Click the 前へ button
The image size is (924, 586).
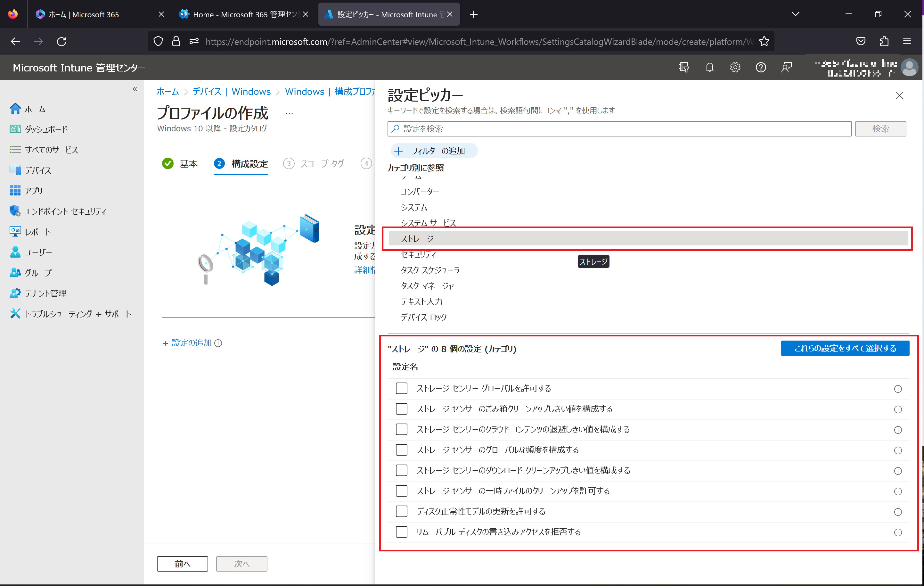(x=182, y=564)
